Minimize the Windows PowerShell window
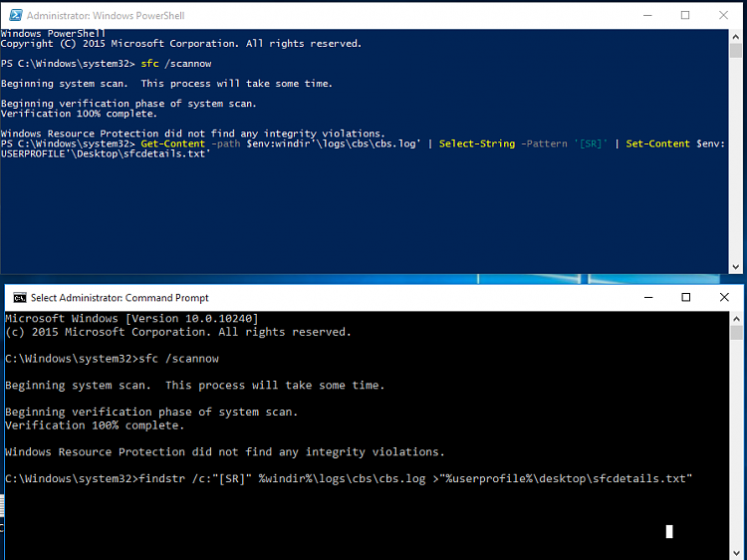The image size is (747, 560). pos(647,15)
